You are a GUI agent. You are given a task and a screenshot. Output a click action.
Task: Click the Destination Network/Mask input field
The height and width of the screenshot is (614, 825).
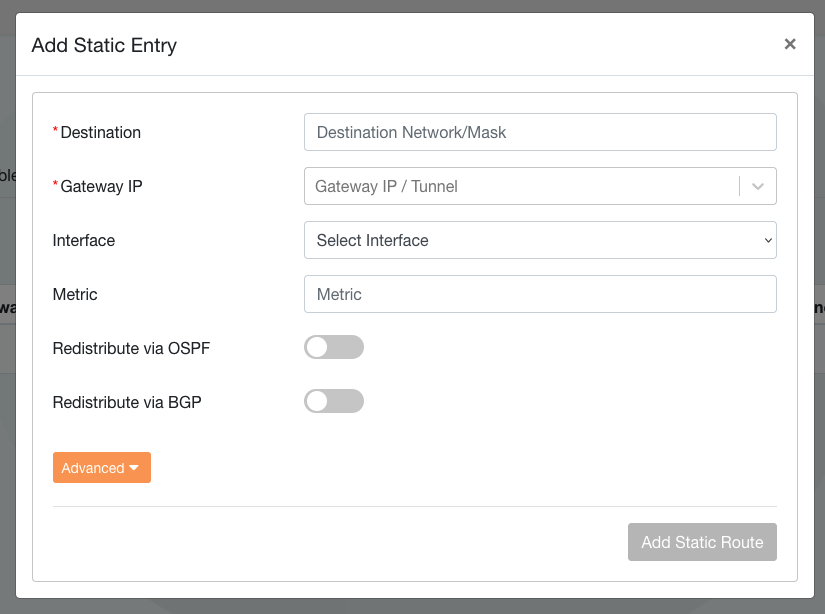point(540,132)
